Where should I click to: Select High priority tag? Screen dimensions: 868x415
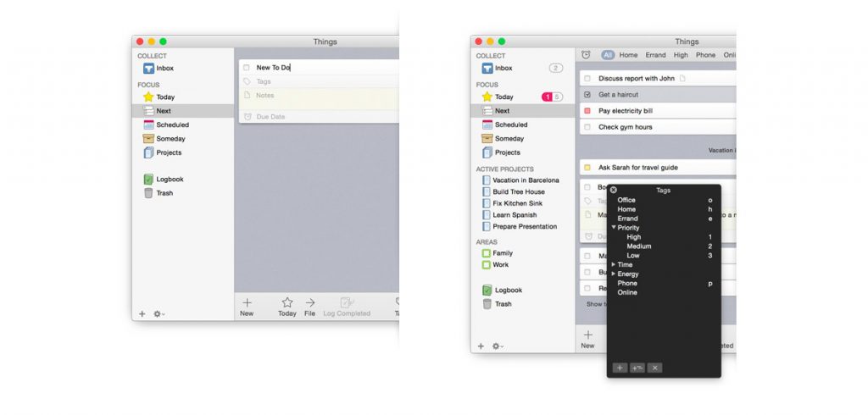pyautogui.click(x=634, y=237)
